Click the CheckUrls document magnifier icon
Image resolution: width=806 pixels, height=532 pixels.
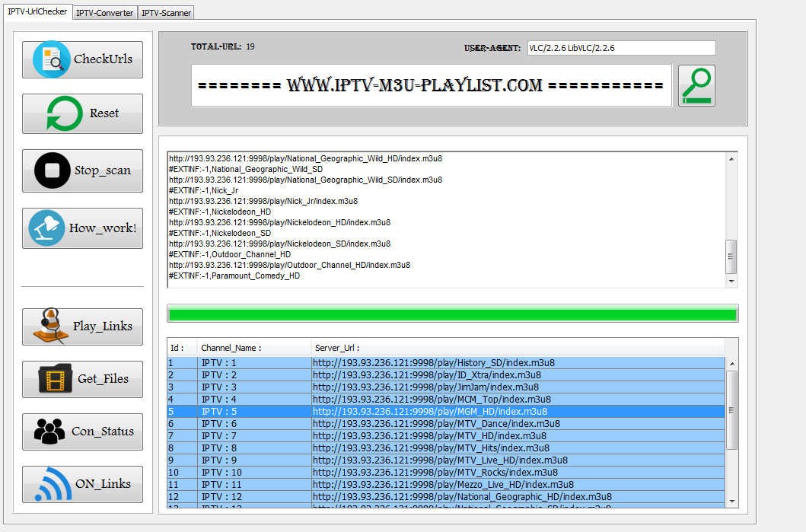pyautogui.click(x=52, y=59)
